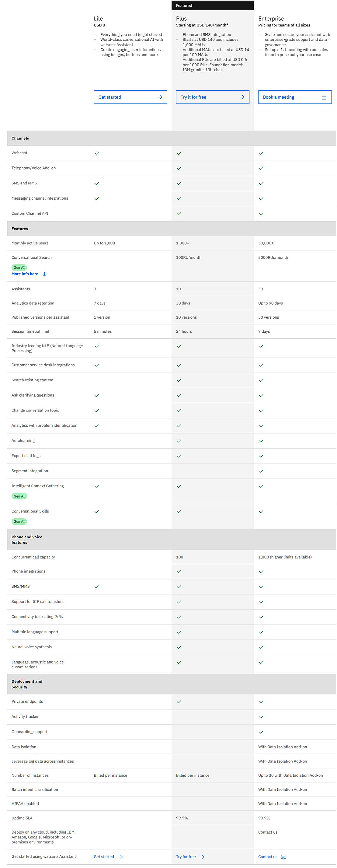Click the Lite plan heading
Image resolution: width=337 pixels, height=868 pixels.
point(98,19)
